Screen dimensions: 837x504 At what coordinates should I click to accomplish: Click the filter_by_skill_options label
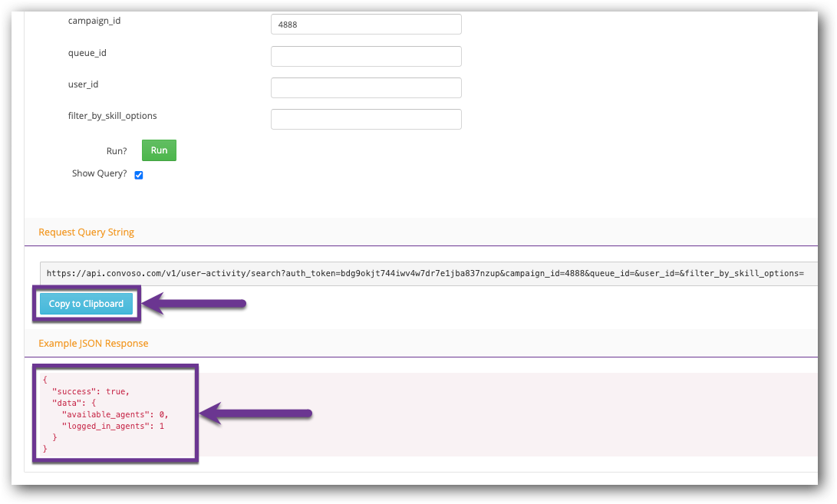pos(112,116)
